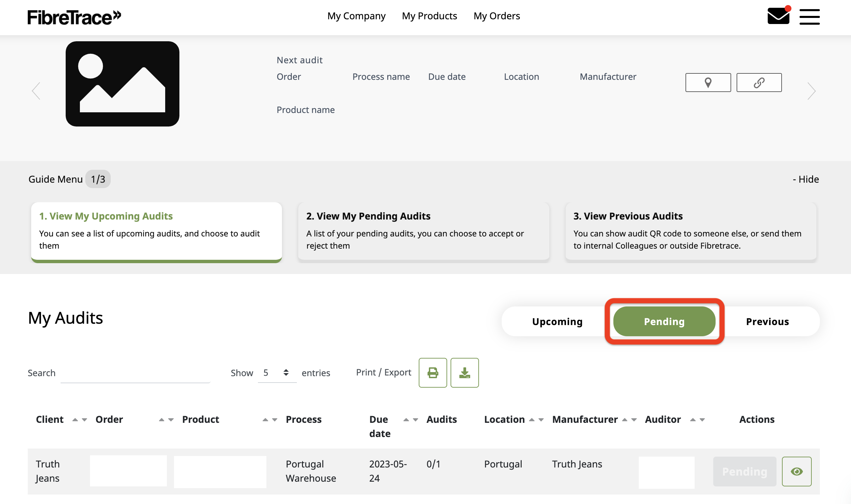
Task: Go to previous audit with left arrow
Action: tap(36, 91)
